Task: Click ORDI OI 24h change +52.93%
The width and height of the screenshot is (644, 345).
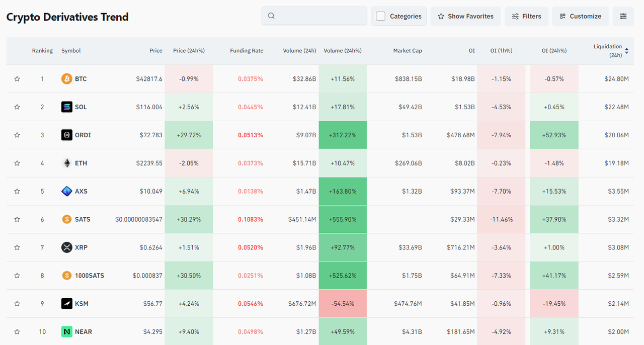Action: pos(554,135)
